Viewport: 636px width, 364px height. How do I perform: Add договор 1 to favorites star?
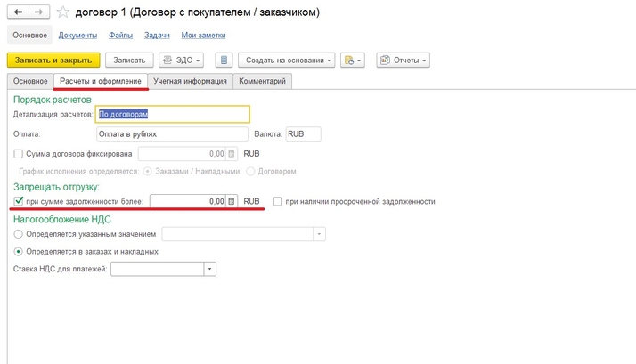point(63,12)
